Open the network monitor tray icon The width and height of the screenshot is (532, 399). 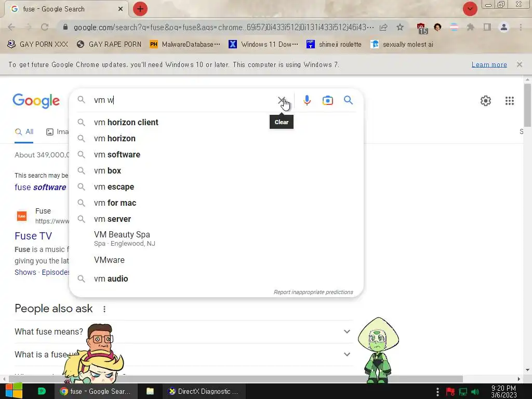[x=463, y=392]
